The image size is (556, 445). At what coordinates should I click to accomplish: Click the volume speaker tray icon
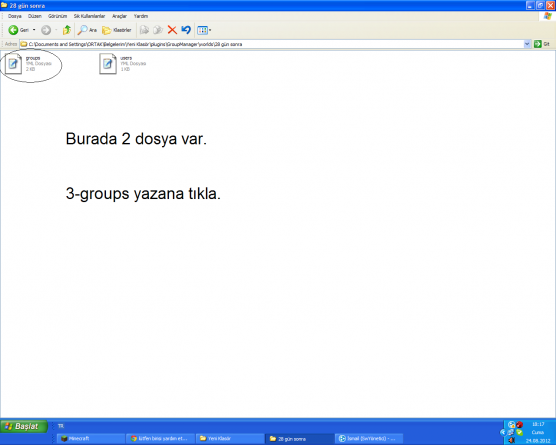pyautogui.click(x=511, y=440)
